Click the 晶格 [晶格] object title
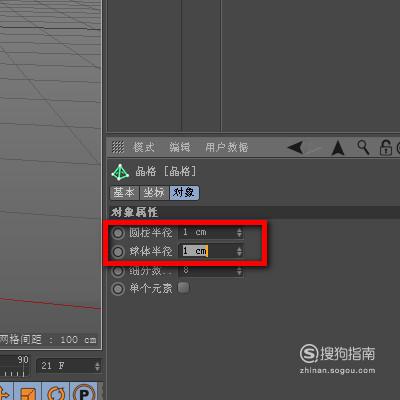Image resolution: width=400 pixels, height=400 pixels. click(166, 171)
